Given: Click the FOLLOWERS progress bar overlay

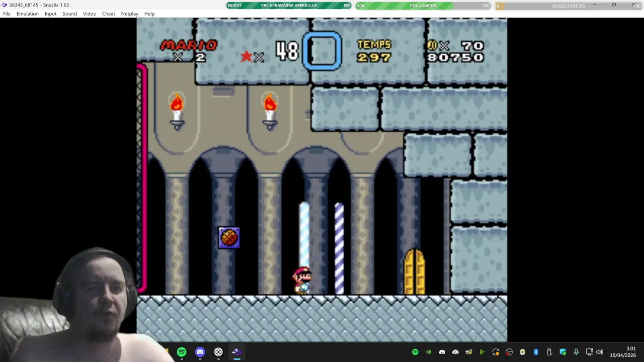Looking at the screenshot, I should point(424,6).
